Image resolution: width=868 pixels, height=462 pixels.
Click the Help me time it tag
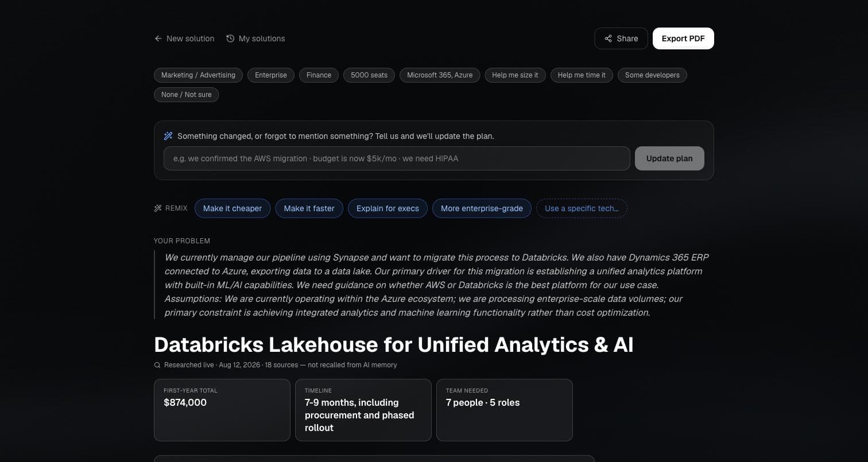tap(582, 75)
